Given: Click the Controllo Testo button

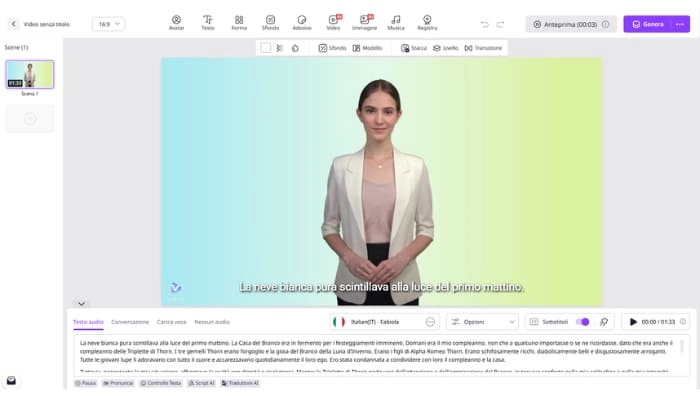Looking at the screenshot, I should pos(161,383).
